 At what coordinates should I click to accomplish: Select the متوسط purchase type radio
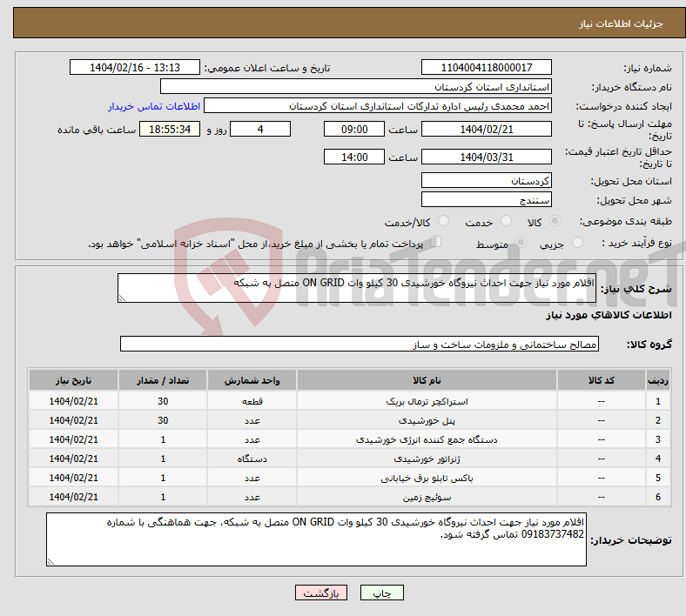coord(521,242)
